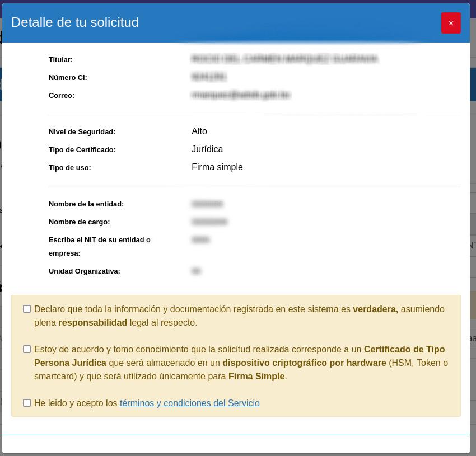
Task: Click the blurred Titular name value
Action: point(284,59)
